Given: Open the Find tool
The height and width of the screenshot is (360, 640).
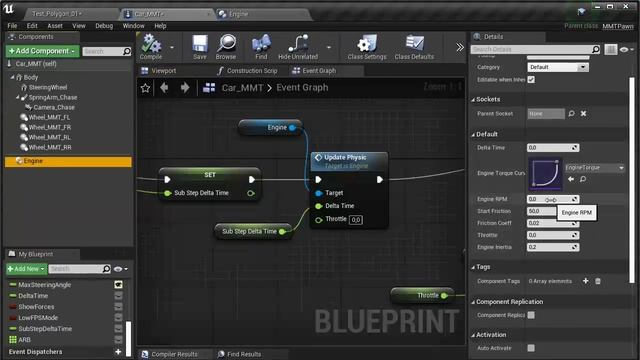Looking at the screenshot, I should 261,47.
